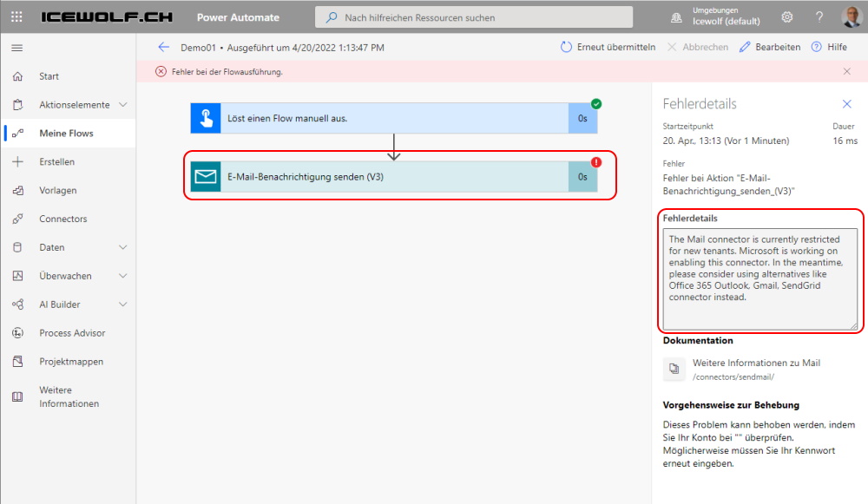Click the Abbrechen button
The height and width of the screenshot is (504, 868).
click(x=698, y=47)
